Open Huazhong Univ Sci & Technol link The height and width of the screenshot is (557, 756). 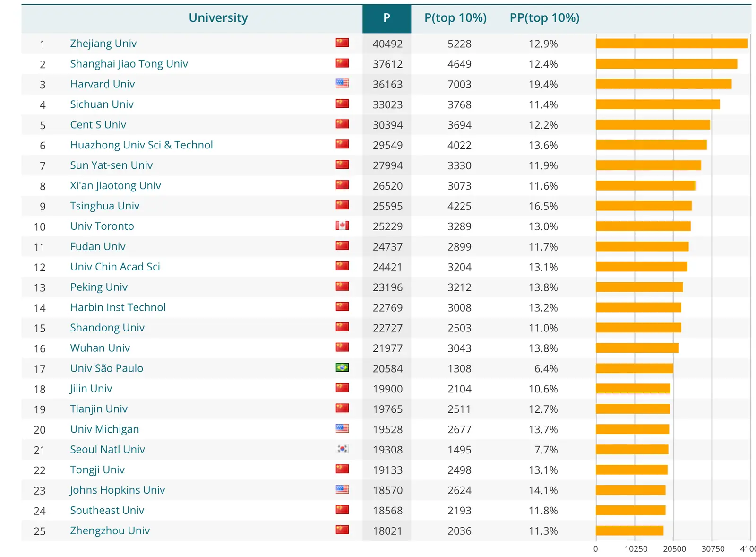click(x=141, y=145)
